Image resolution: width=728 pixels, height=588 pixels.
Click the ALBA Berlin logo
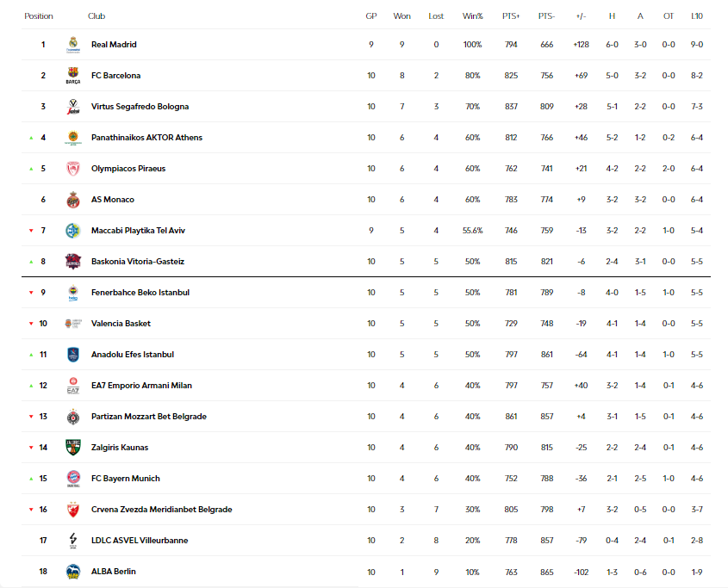(x=73, y=572)
